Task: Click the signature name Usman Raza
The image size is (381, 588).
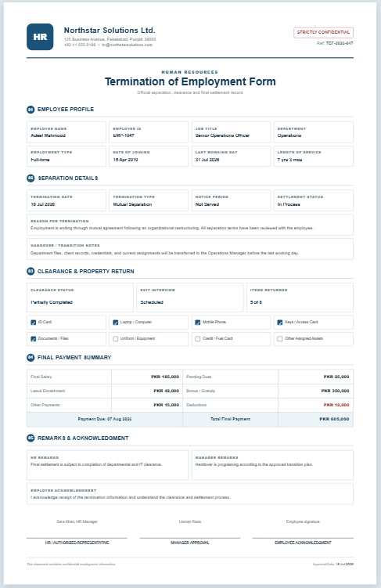Action: [190, 521]
